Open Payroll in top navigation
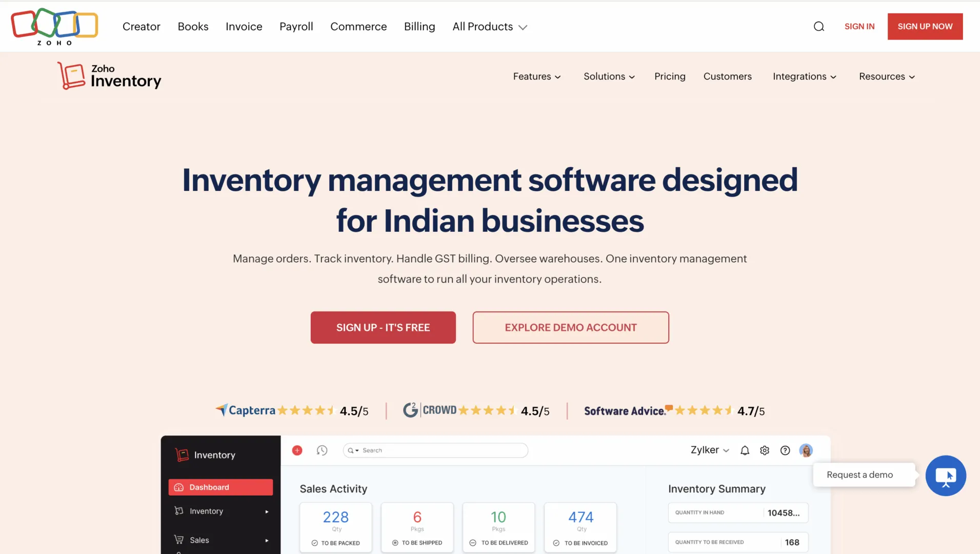 point(296,27)
